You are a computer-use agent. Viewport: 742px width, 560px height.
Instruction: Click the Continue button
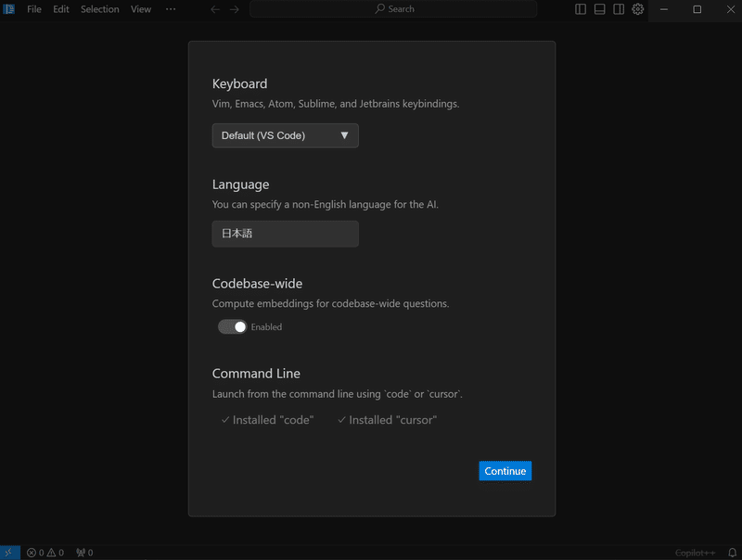click(x=505, y=471)
